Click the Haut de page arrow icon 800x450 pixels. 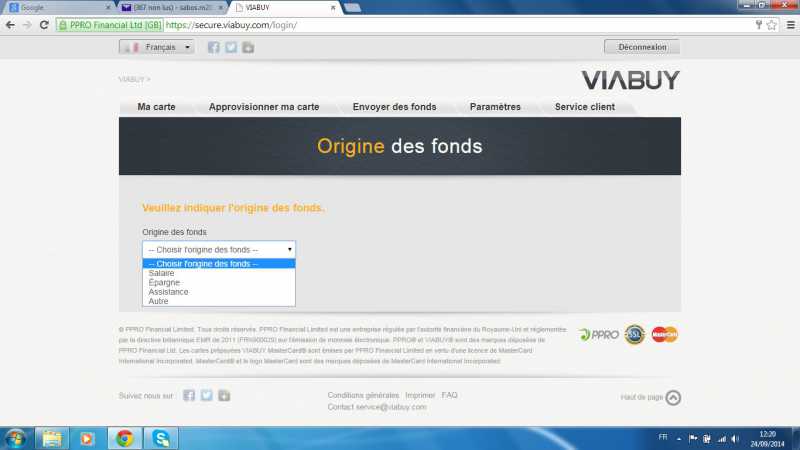tap(673, 397)
